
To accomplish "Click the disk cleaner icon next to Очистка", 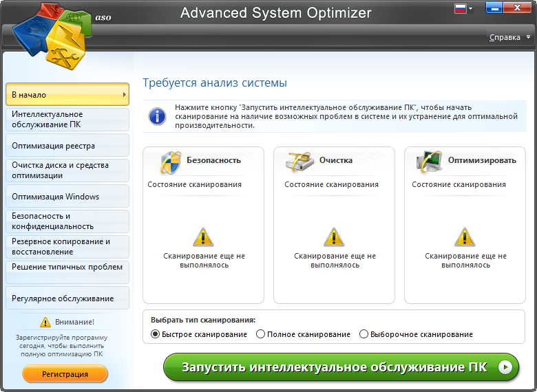I will [299, 162].
